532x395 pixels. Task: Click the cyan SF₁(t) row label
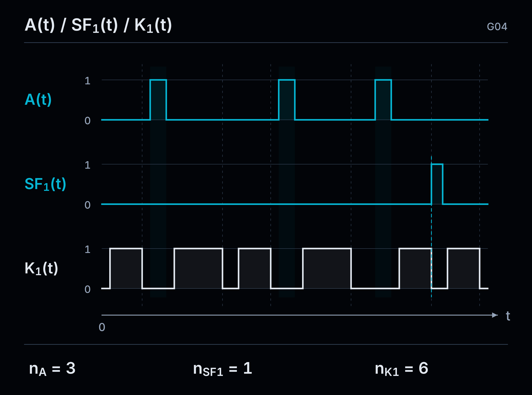coord(45,184)
